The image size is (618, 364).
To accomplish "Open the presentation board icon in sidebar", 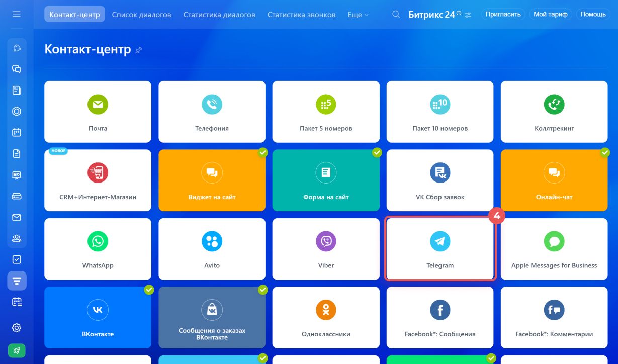I will [x=17, y=175].
